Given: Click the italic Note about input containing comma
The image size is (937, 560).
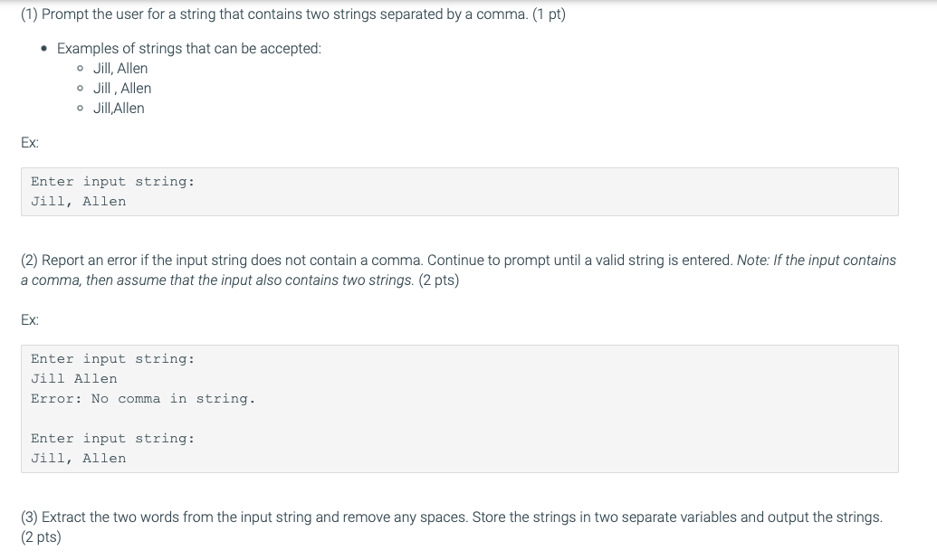Looking at the screenshot, I should click(x=458, y=271).
